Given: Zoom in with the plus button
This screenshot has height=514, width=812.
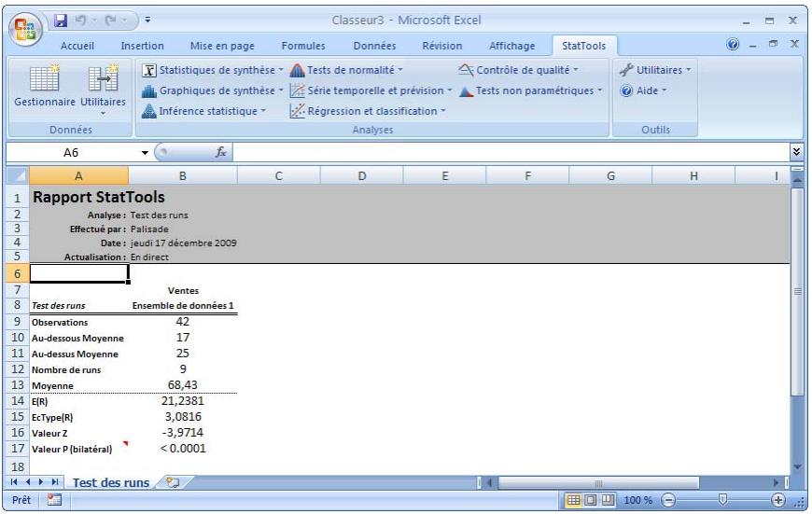Looking at the screenshot, I should (x=777, y=500).
